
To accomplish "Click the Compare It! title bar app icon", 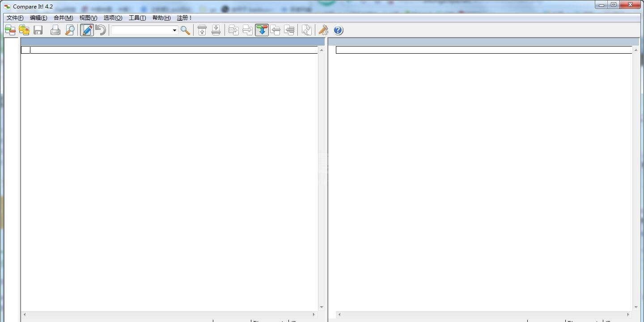I will [7, 7].
